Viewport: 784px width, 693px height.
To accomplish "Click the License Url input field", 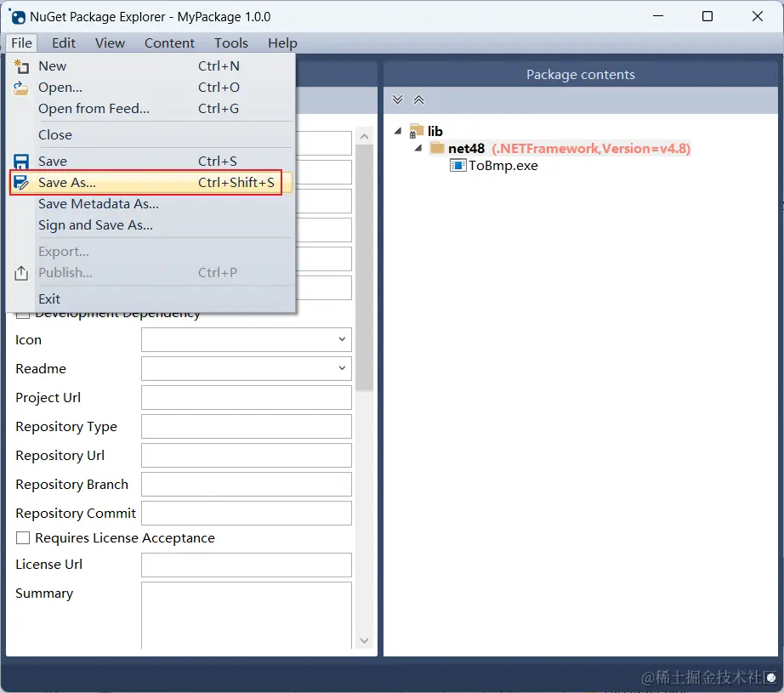I will click(247, 565).
